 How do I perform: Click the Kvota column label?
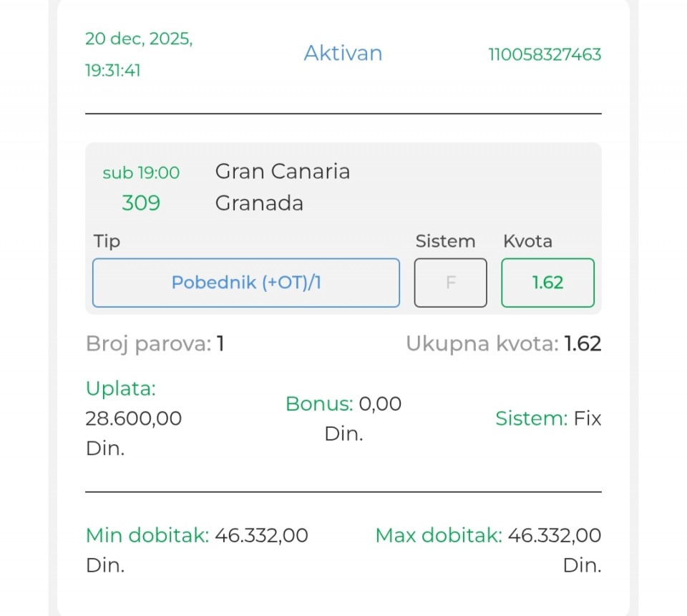point(527,241)
